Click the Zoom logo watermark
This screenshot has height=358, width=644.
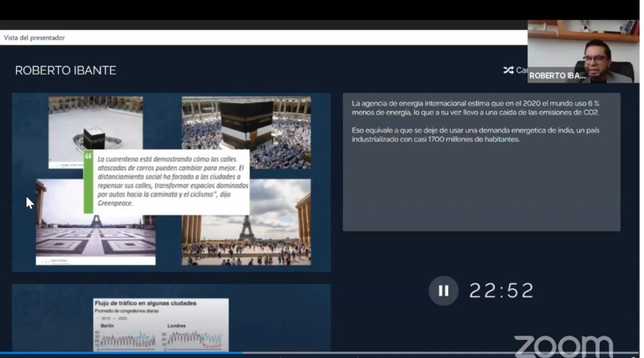coord(563,345)
